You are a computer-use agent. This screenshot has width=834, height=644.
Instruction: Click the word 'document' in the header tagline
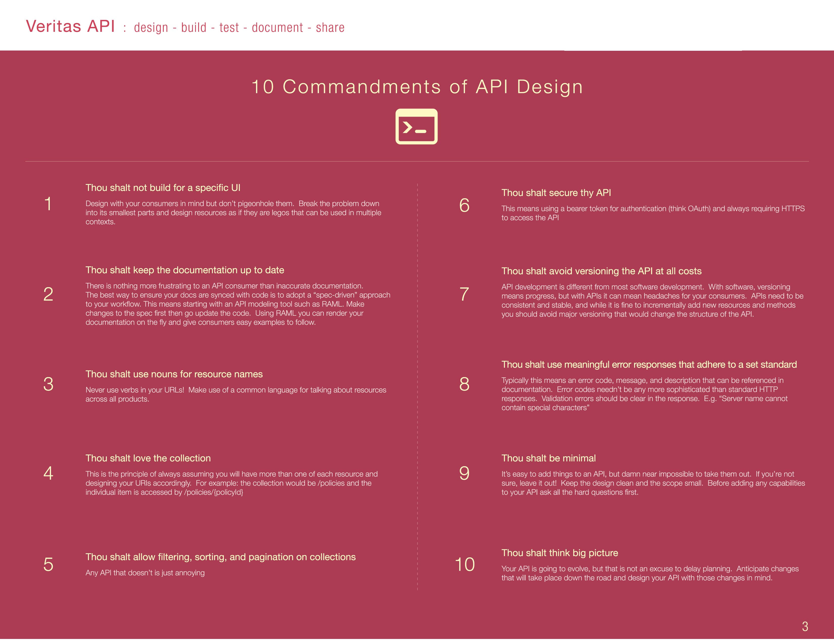pyautogui.click(x=277, y=28)
